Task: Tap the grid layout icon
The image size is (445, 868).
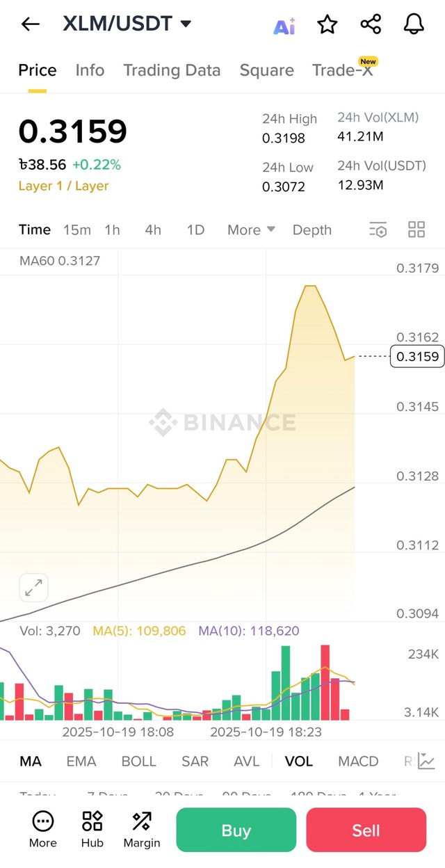Action: point(416,230)
